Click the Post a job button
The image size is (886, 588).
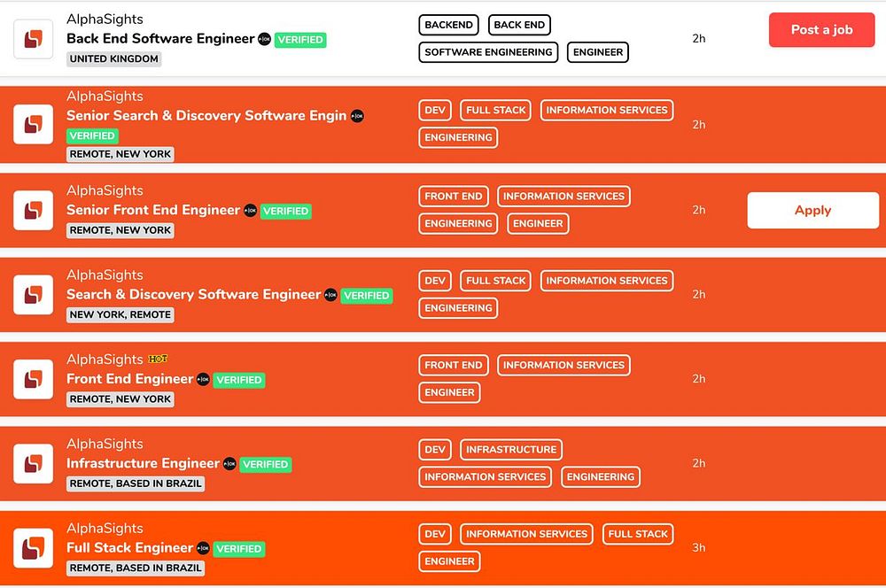[821, 30]
